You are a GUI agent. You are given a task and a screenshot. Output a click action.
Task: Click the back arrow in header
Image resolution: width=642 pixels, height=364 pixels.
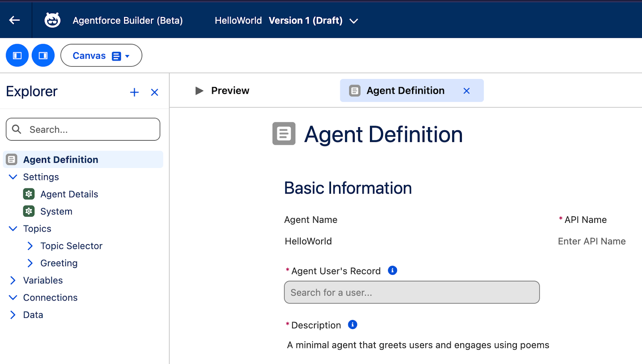click(15, 20)
